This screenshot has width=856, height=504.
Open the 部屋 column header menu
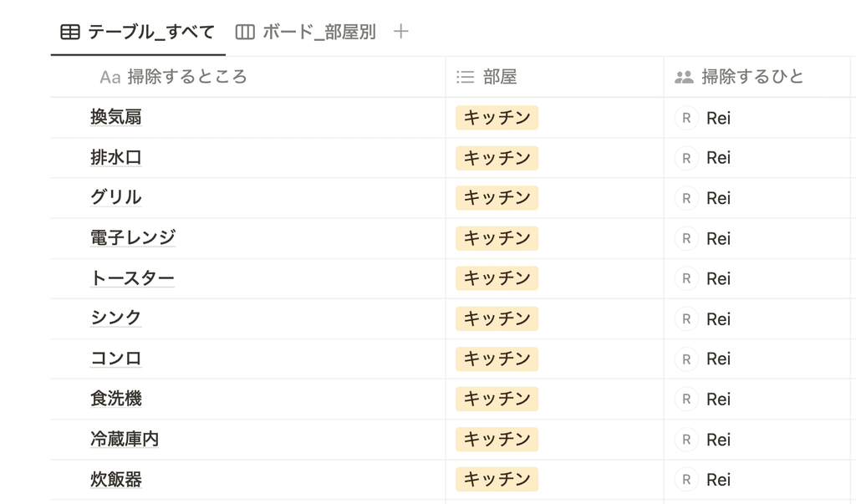555,77
